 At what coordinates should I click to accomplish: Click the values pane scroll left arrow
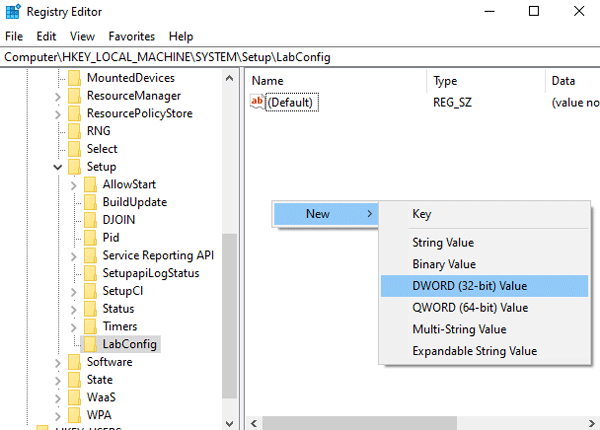(254, 423)
